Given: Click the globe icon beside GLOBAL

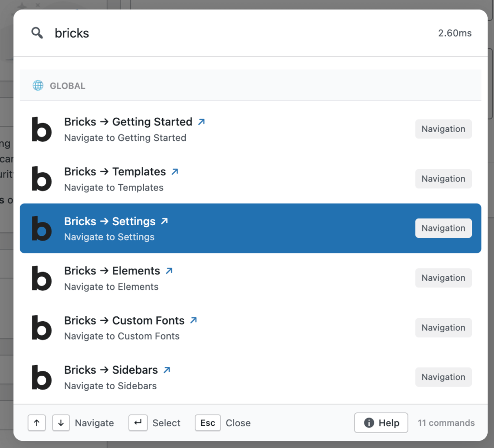Looking at the screenshot, I should pyautogui.click(x=38, y=85).
